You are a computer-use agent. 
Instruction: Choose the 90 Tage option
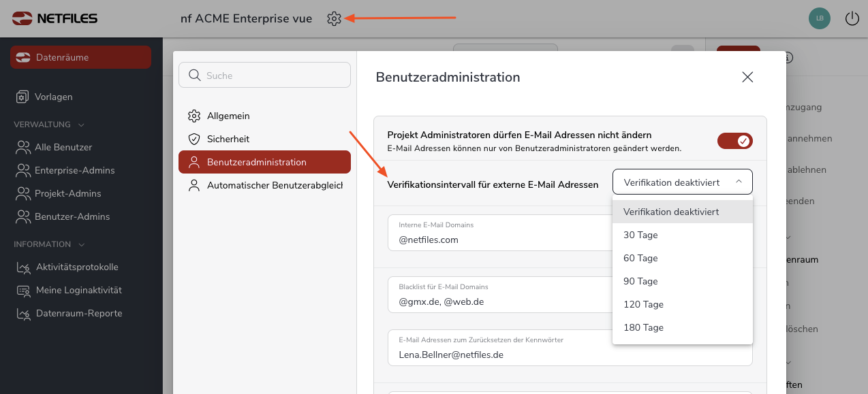pos(640,281)
